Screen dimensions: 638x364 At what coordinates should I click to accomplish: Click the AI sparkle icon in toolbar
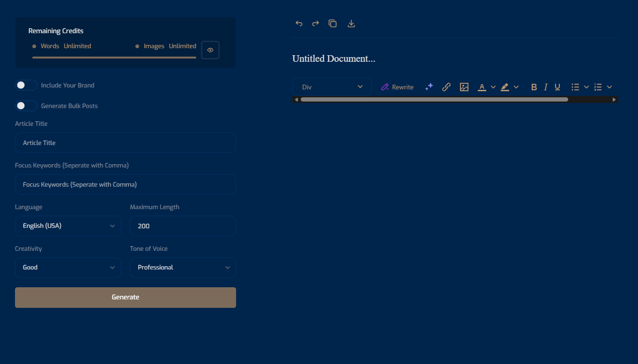[429, 87]
